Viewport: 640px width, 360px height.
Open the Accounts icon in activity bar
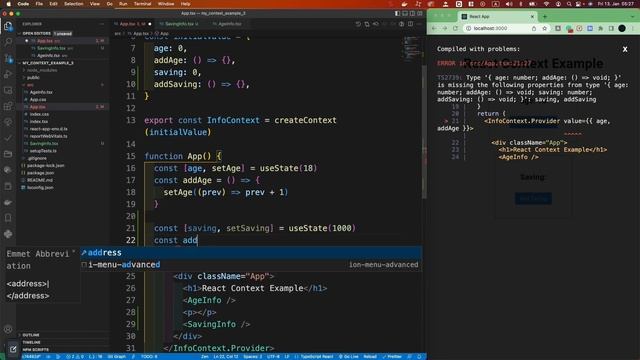pos(8,329)
